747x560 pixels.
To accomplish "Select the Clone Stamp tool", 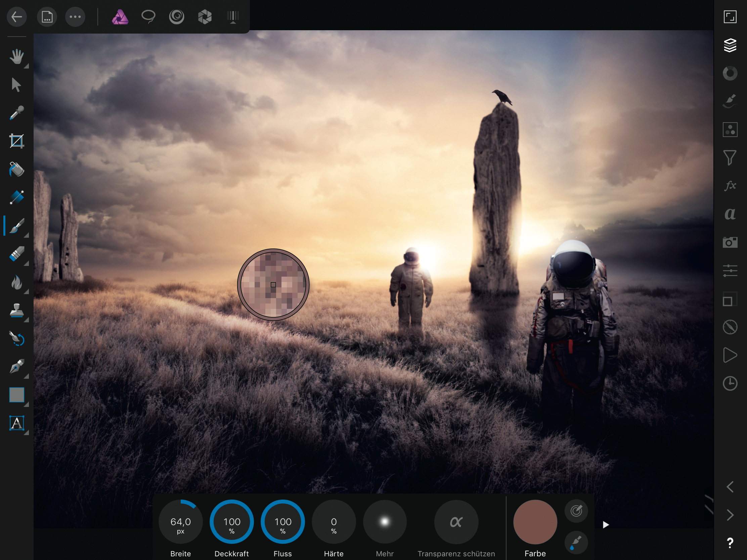I will [x=16, y=311].
